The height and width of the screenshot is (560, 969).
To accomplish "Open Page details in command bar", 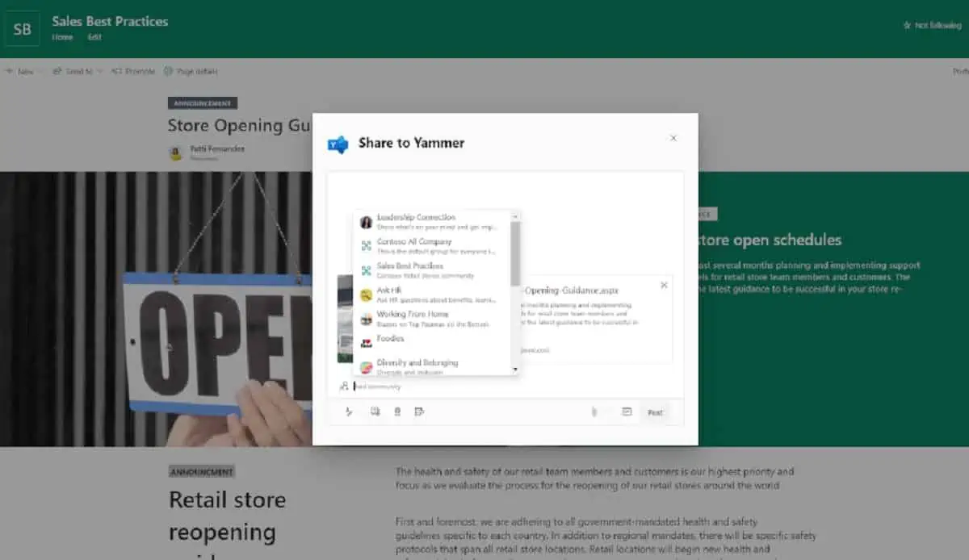I will coord(191,71).
